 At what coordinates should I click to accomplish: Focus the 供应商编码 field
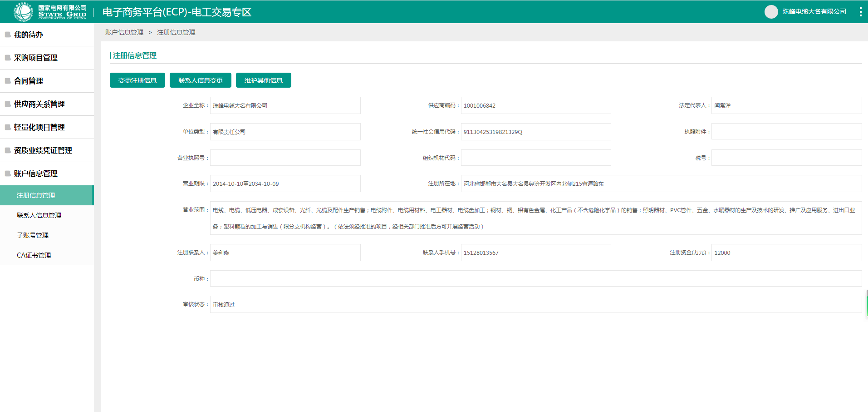[535, 105]
